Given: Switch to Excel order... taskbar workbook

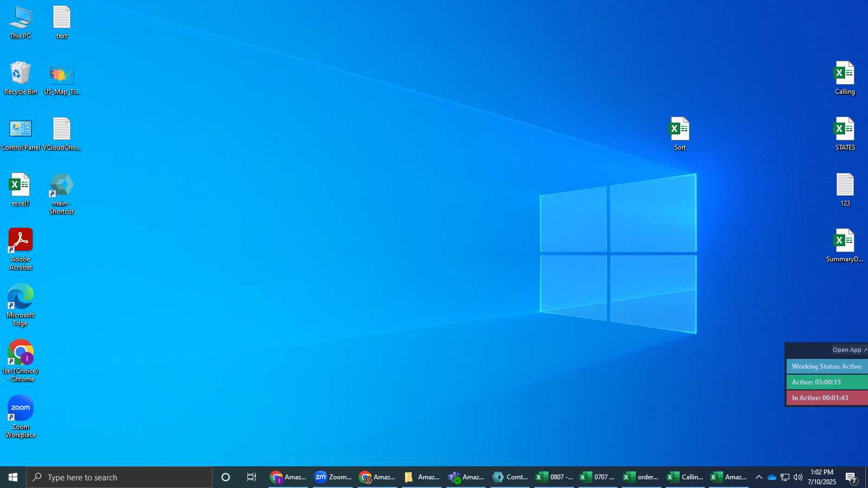Looking at the screenshot, I should tap(641, 477).
